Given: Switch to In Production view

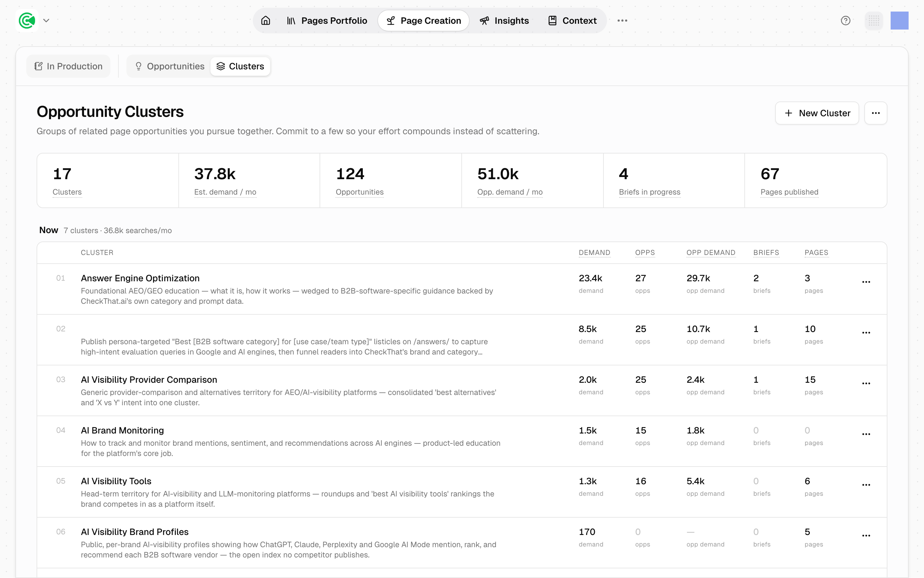Looking at the screenshot, I should pos(68,66).
